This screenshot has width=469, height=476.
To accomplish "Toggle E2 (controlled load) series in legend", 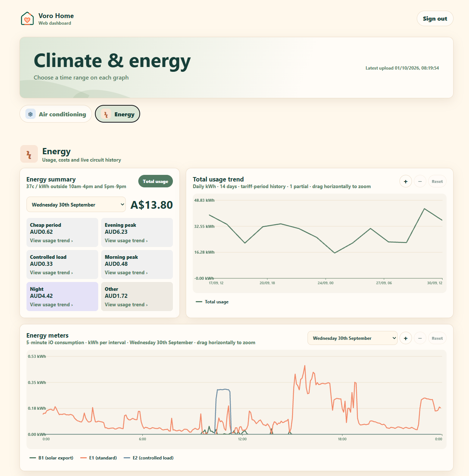I will 149,458.
